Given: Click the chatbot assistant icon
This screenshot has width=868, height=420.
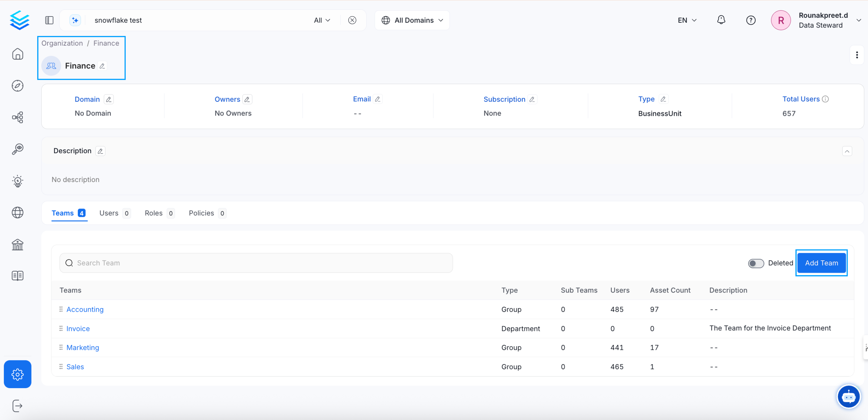Looking at the screenshot, I should (848, 397).
